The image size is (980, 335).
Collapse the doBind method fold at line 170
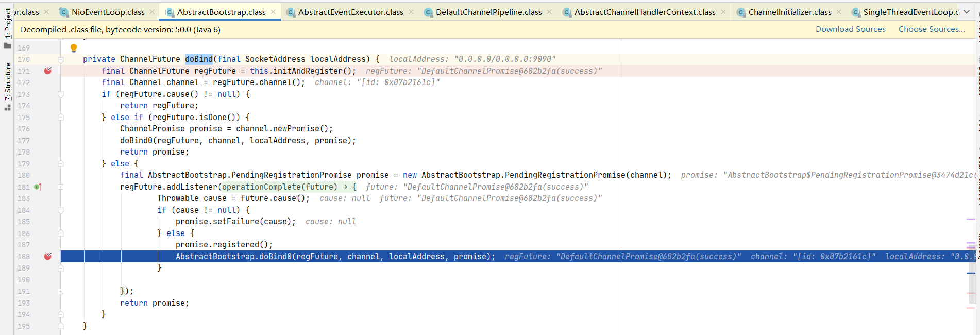point(61,59)
